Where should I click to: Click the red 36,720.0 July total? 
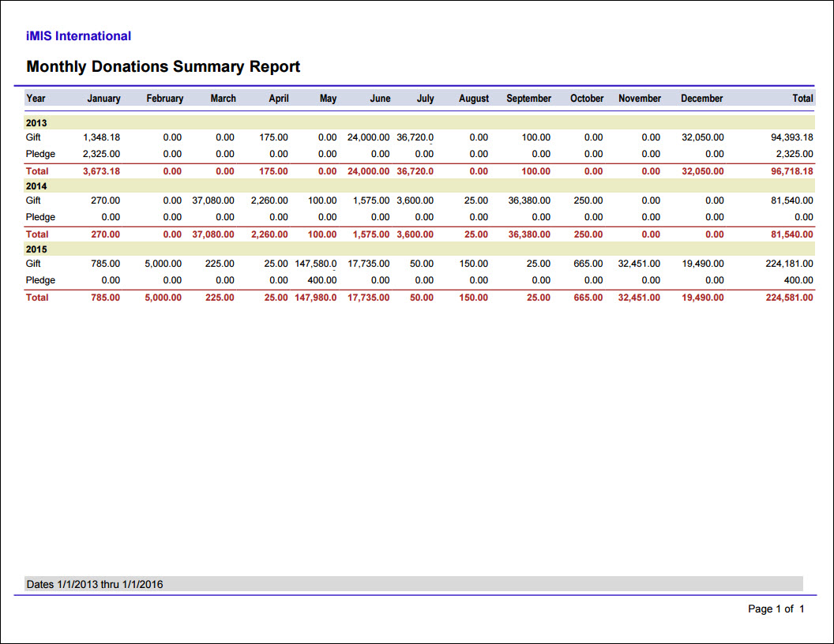click(x=415, y=171)
